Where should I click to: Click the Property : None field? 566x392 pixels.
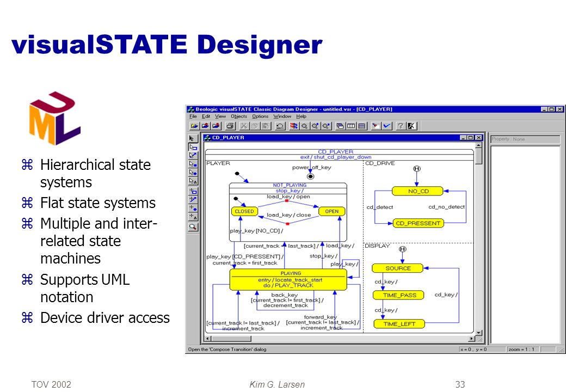[525, 139]
